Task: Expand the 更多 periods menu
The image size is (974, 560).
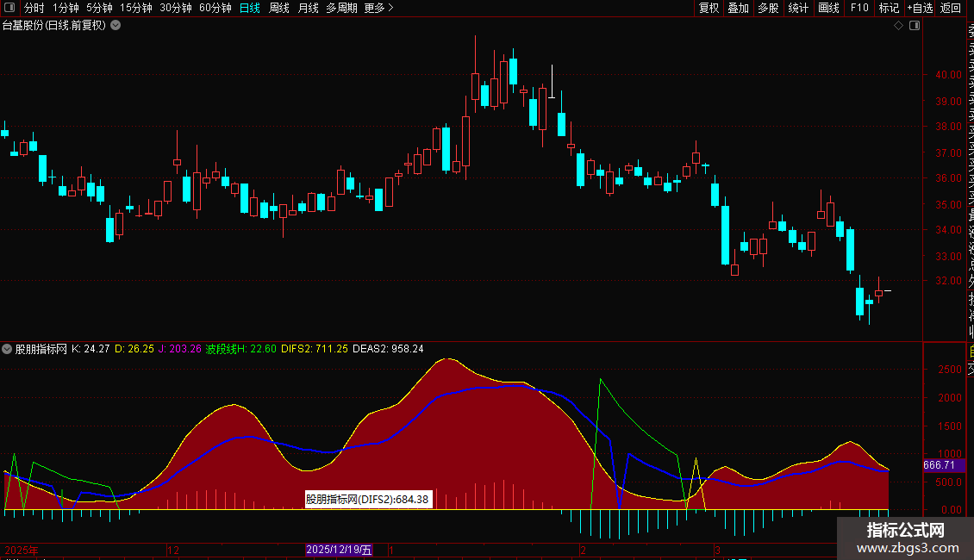Action: click(378, 8)
